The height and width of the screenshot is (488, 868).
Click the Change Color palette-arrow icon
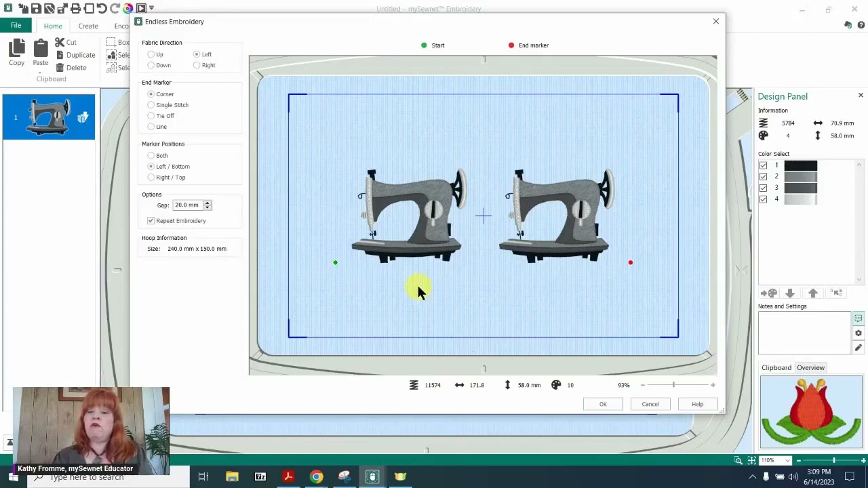(x=768, y=293)
